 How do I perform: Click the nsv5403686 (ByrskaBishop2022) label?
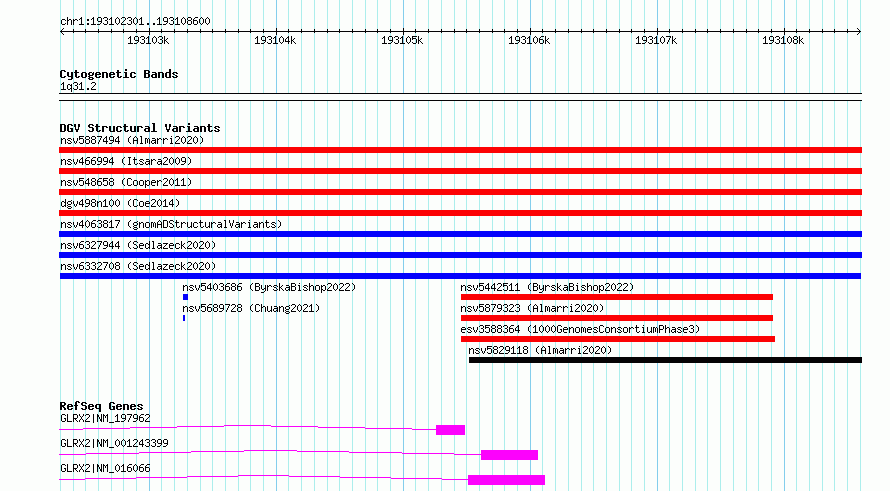click(x=269, y=287)
